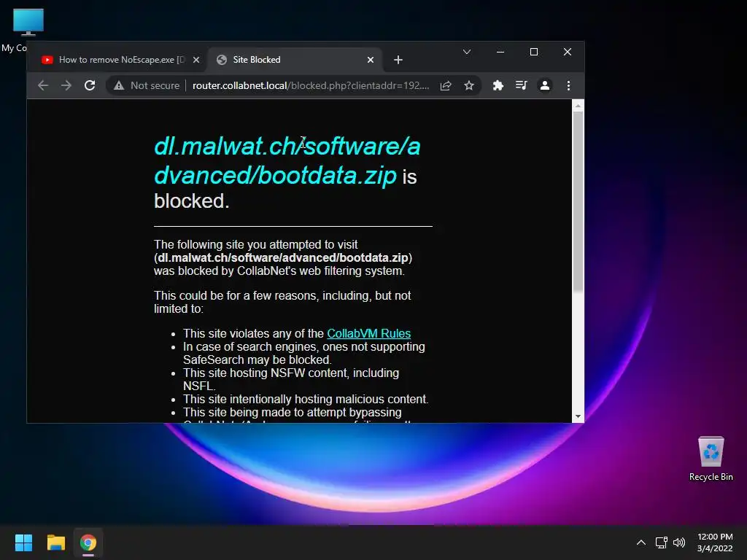This screenshot has height=560, width=747.
Task: Share this page via the share icon
Action: 446,86
